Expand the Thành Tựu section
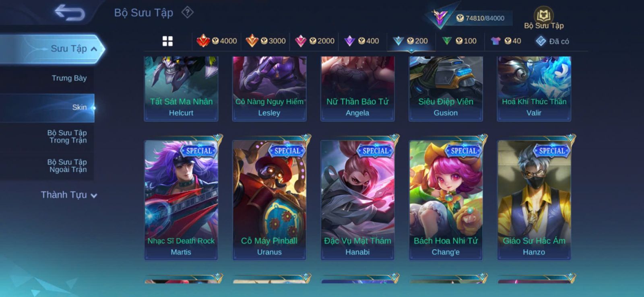This screenshot has height=297, width=644. pos(69,195)
